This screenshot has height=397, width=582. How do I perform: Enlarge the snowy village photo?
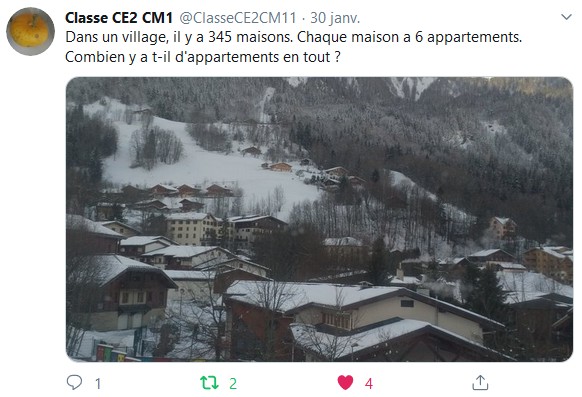320,219
